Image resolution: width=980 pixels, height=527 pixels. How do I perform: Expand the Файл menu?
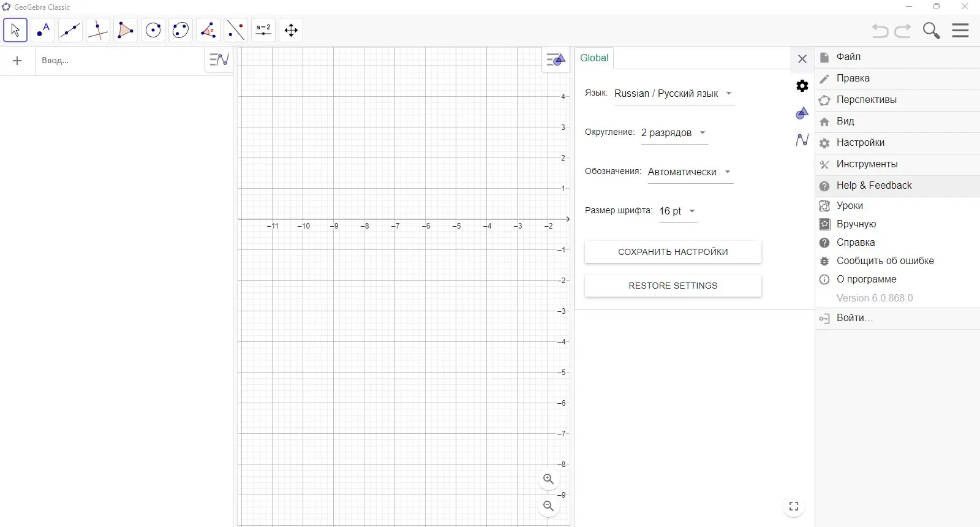[x=897, y=57]
